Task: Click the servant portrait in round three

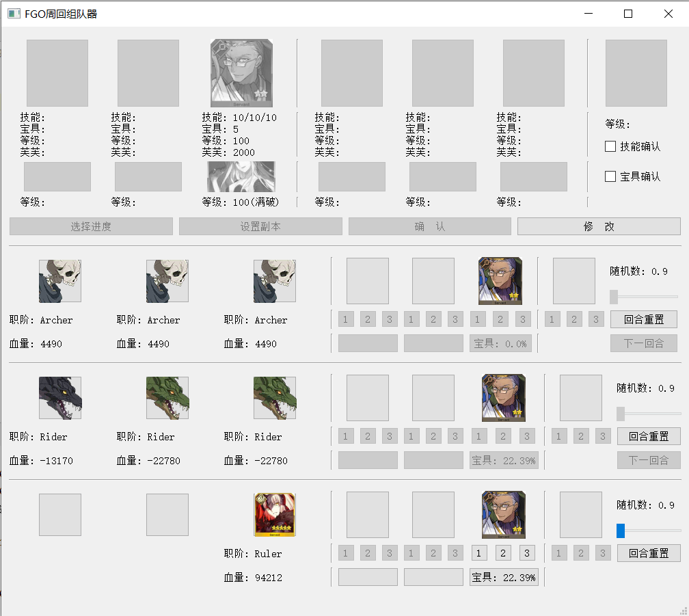Action: pyautogui.click(x=504, y=515)
